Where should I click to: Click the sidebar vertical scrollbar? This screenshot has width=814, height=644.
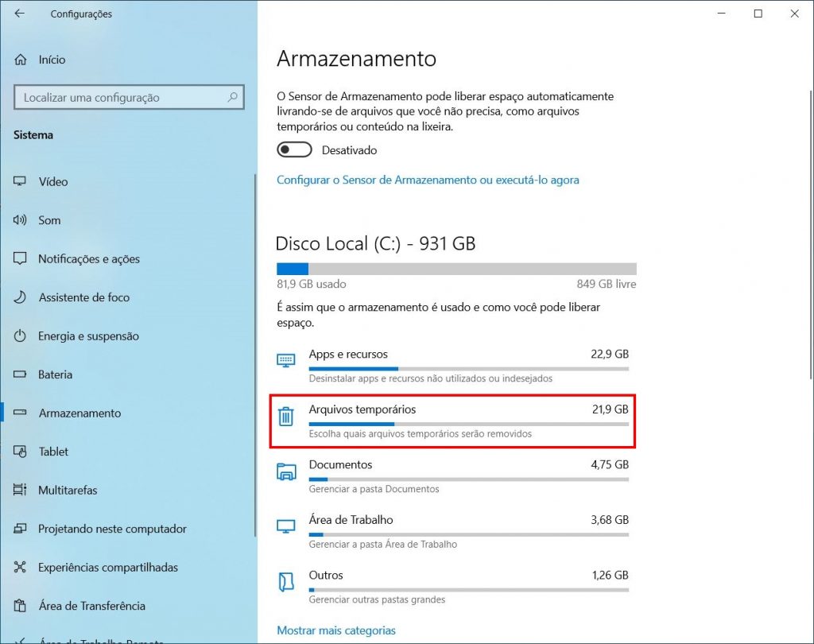click(255, 355)
